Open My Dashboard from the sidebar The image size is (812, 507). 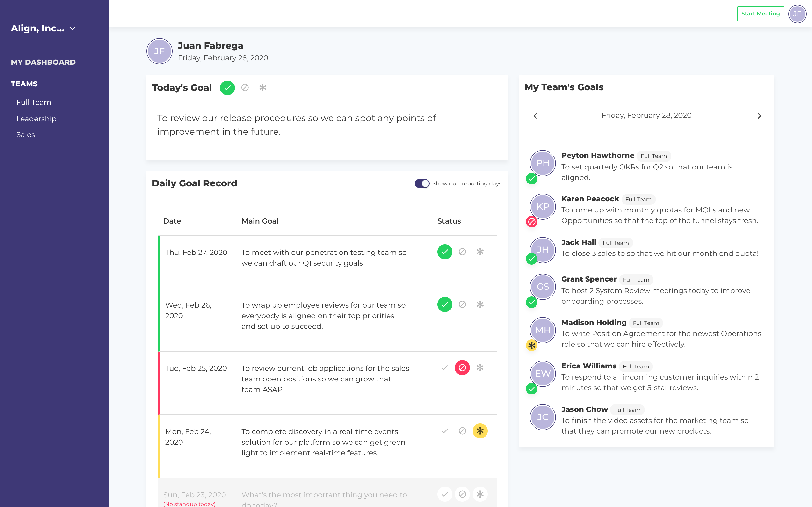click(x=43, y=62)
